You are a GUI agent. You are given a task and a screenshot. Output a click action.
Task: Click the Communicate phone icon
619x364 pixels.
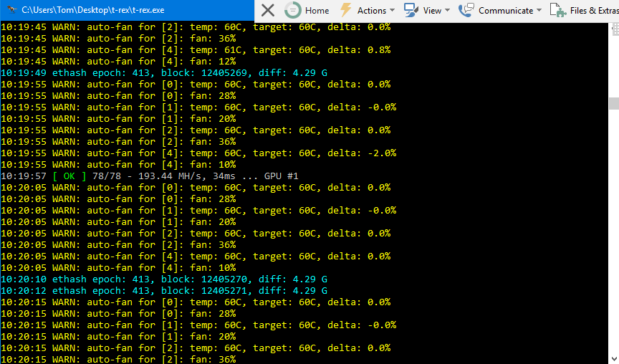[466, 10]
